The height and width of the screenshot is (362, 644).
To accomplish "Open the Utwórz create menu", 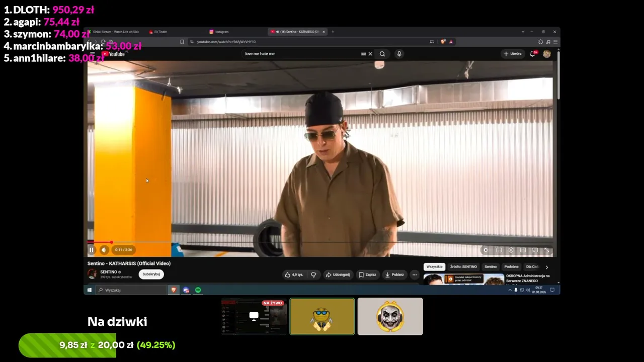I will coord(513,54).
